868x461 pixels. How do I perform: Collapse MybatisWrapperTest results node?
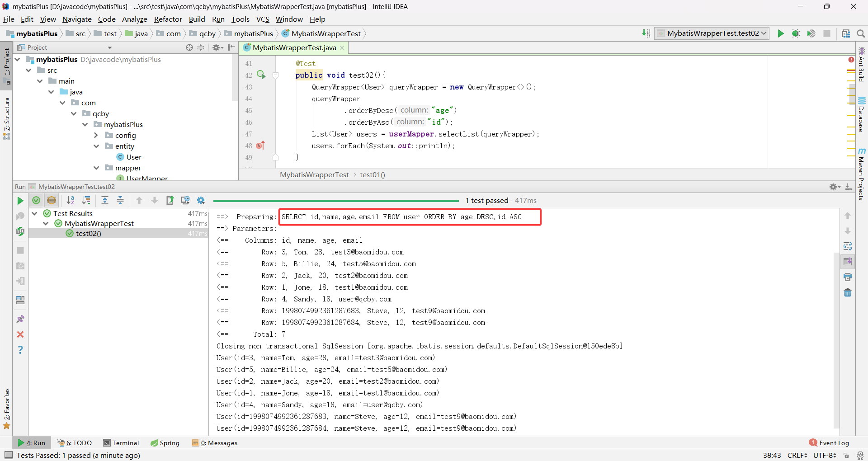tap(46, 223)
